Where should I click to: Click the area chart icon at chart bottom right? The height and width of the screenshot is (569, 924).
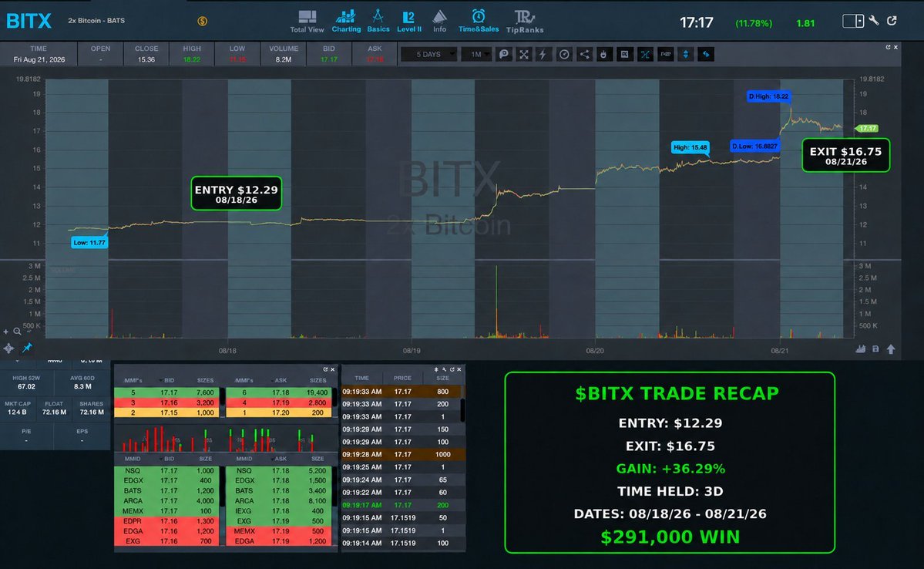tap(860, 349)
